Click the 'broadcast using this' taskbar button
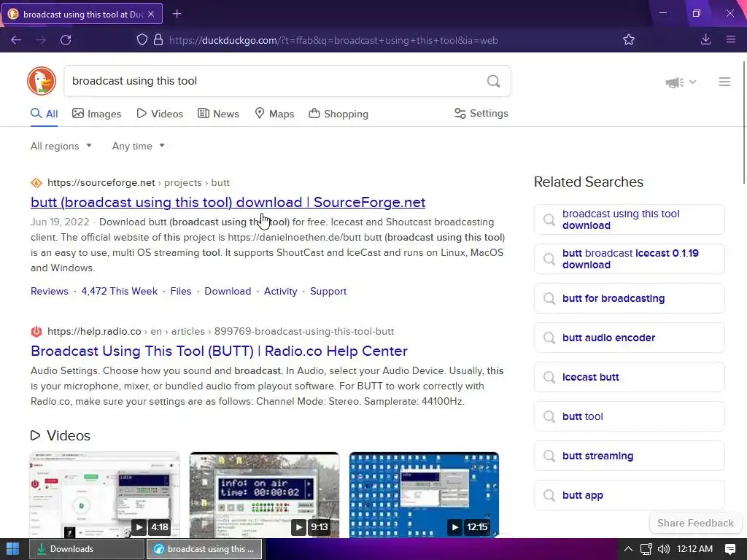747x560 pixels. (x=204, y=549)
